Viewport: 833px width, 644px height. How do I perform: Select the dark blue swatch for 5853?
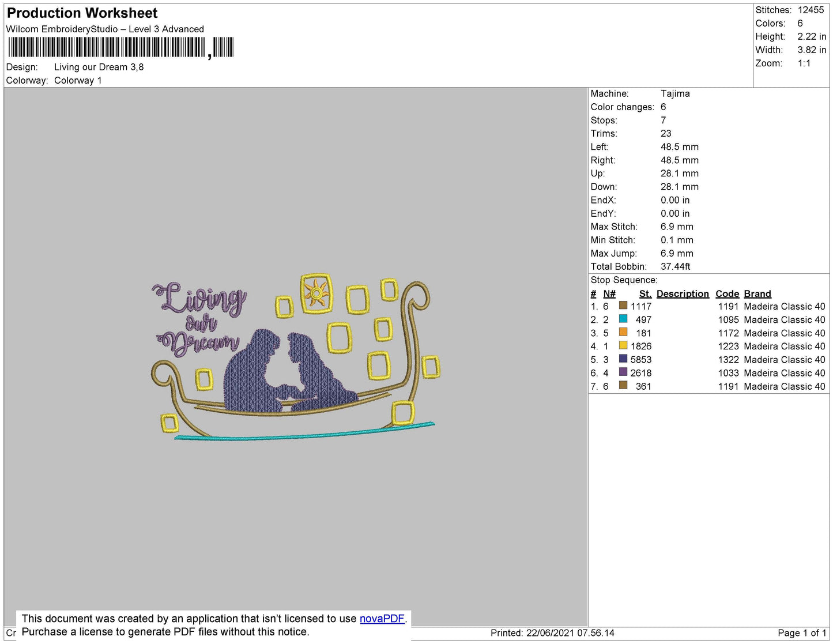[x=623, y=359]
